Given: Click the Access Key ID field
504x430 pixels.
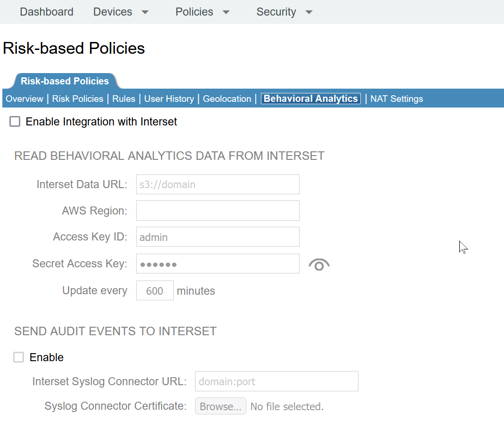Looking at the screenshot, I should pyautogui.click(x=217, y=237).
